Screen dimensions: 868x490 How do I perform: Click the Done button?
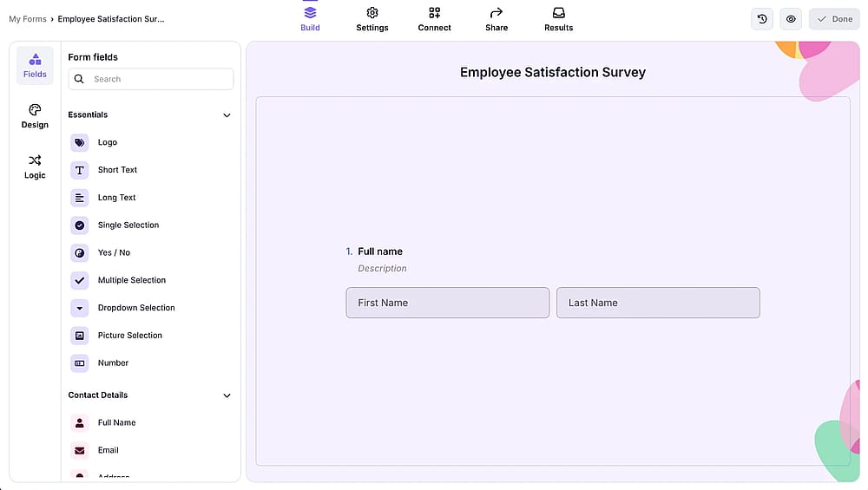click(x=834, y=19)
